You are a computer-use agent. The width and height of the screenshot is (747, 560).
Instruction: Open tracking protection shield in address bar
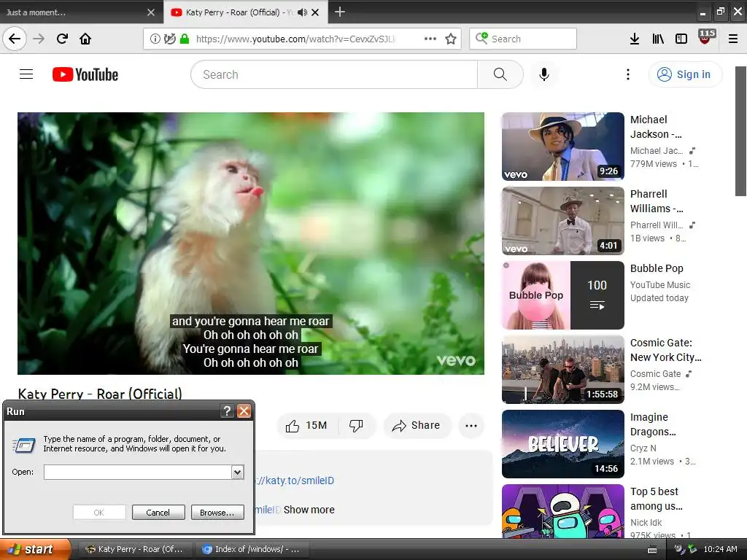(x=169, y=39)
